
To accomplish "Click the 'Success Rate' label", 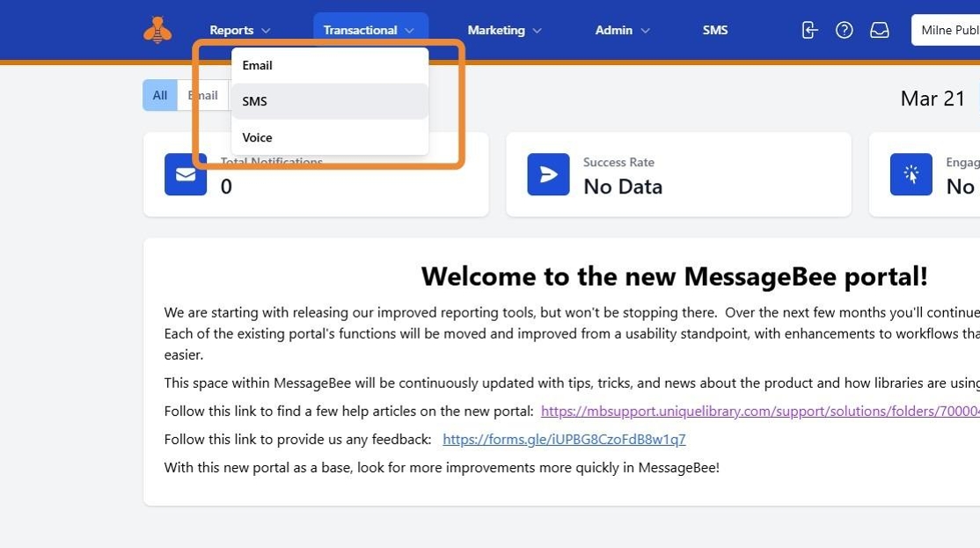I will pos(618,163).
